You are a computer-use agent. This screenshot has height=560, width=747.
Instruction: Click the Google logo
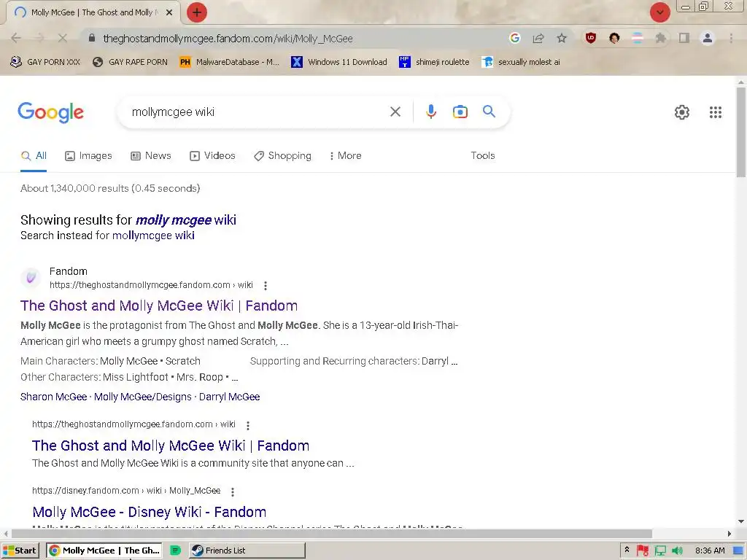pyautogui.click(x=50, y=112)
